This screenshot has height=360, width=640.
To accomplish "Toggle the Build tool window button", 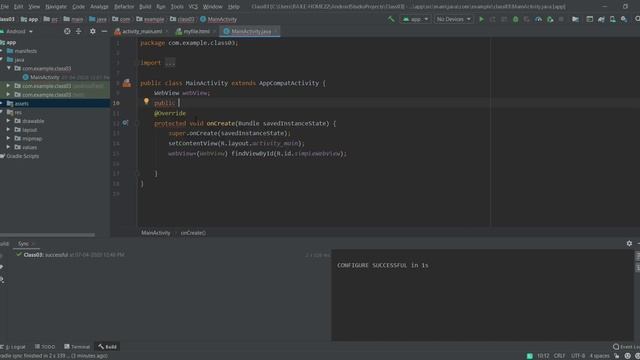I will coord(107,347).
